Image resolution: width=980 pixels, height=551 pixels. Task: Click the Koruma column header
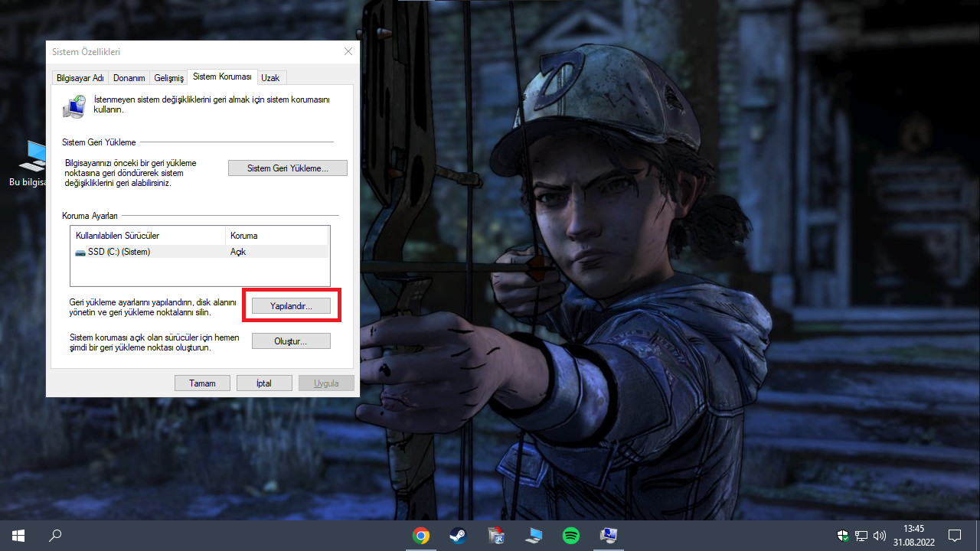click(x=278, y=236)
